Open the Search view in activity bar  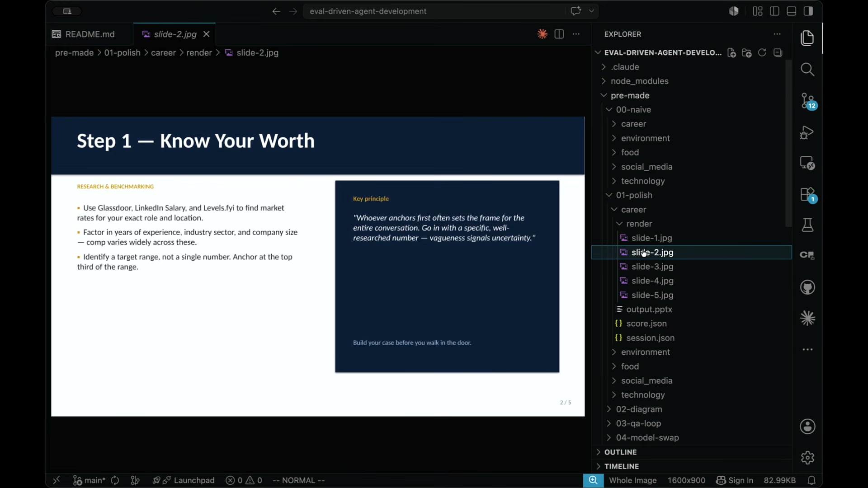[807, 70]
